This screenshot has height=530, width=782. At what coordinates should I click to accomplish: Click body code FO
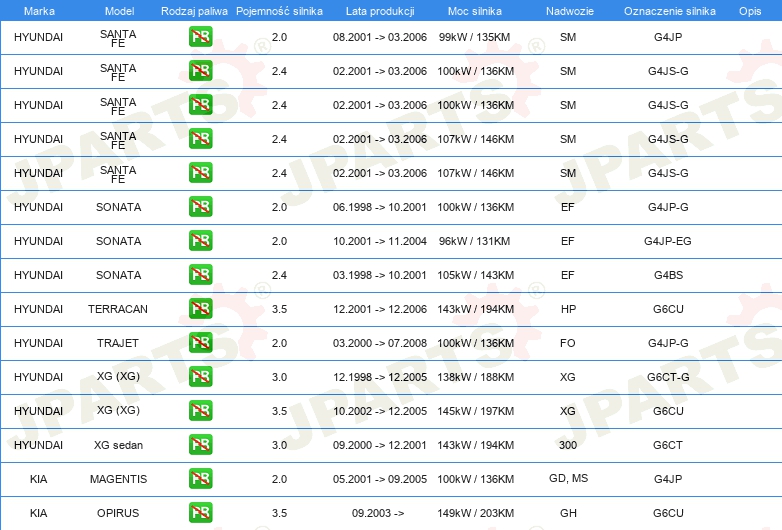568,343
